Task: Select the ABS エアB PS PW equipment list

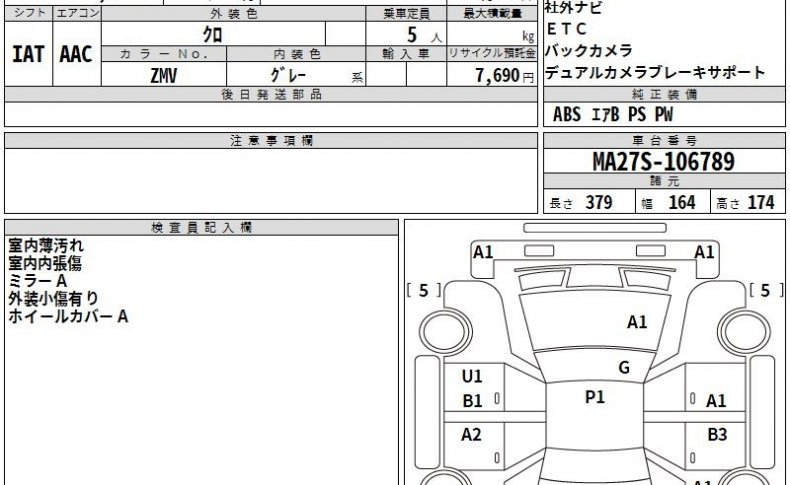Action: [x=613, y=114]
